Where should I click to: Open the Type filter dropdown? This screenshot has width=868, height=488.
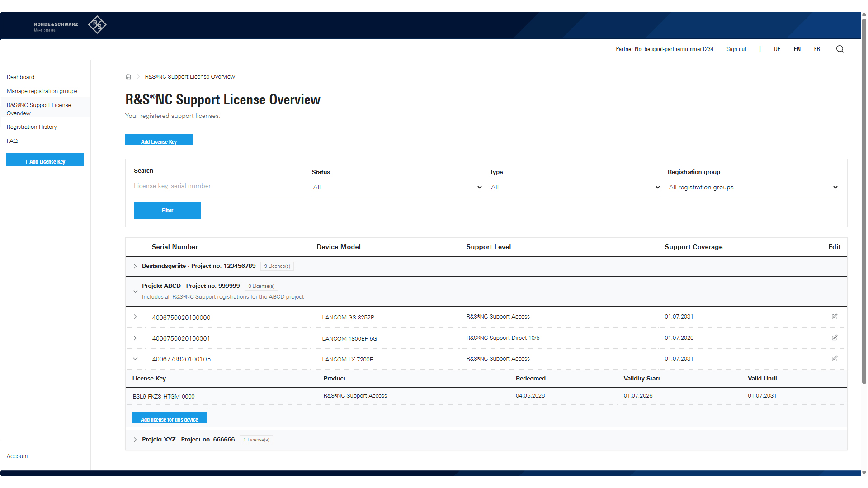click(576, 188)
